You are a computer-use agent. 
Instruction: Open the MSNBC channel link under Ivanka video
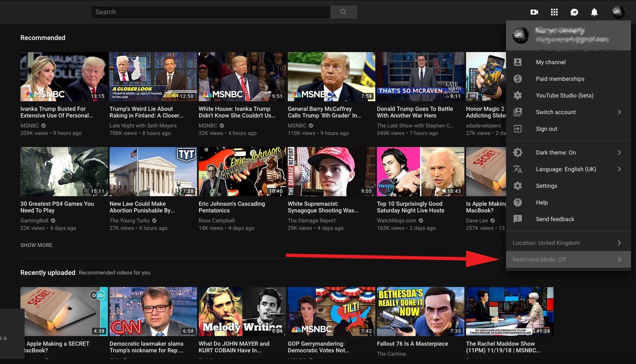(30, 126)
